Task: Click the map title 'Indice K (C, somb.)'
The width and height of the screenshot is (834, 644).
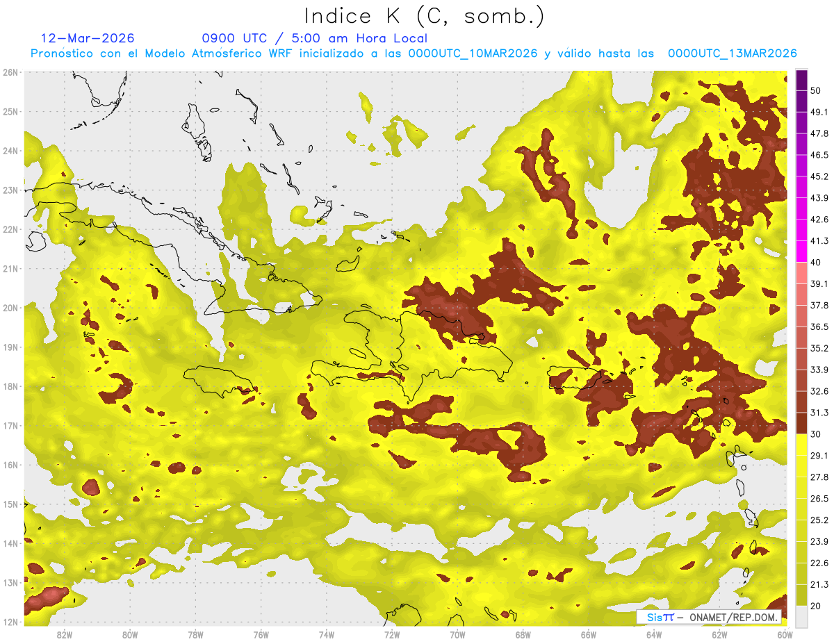Action: [425, 16]
